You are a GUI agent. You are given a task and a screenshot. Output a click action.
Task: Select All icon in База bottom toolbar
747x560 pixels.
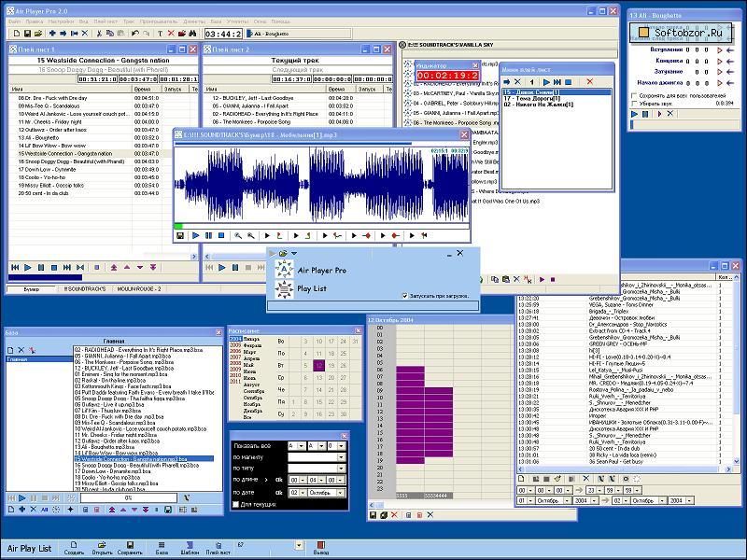[x=45, y=510]
